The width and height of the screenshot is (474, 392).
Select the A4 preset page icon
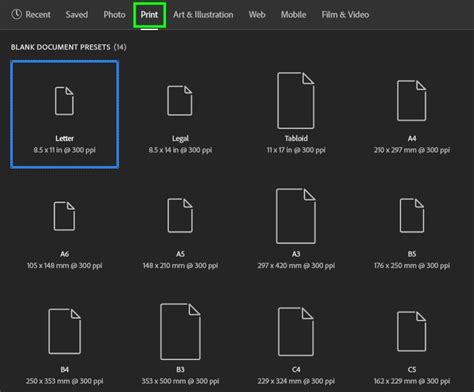click(412, 100)
